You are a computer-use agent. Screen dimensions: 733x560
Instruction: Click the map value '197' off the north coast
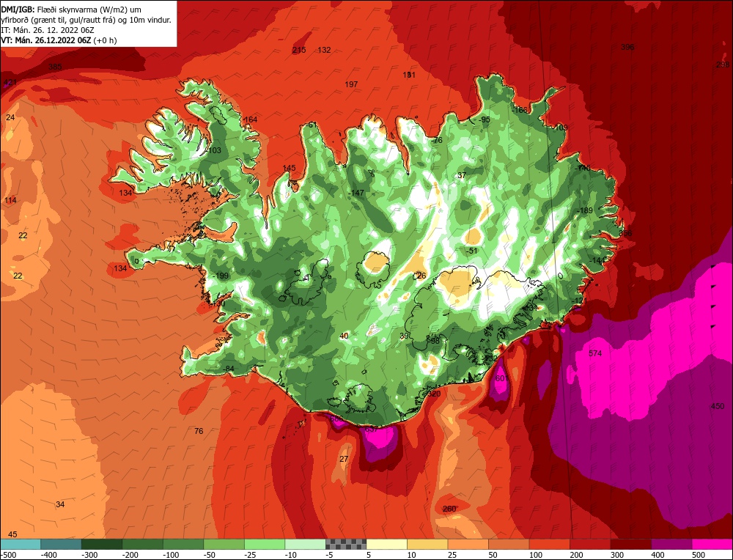pos(351,84)
